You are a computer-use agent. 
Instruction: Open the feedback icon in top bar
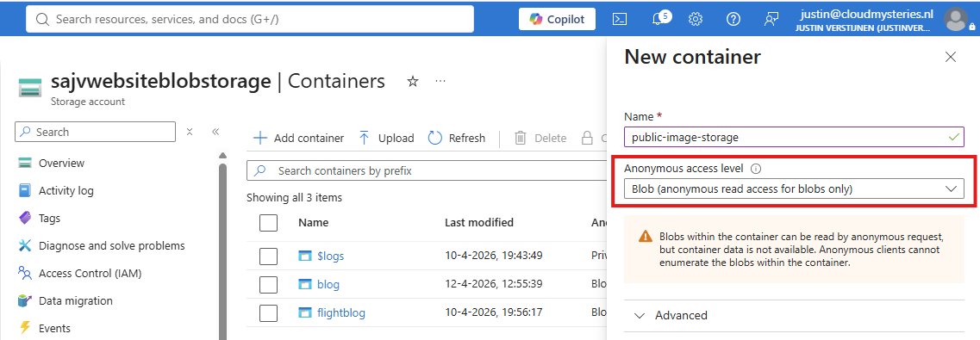point(771,19)
